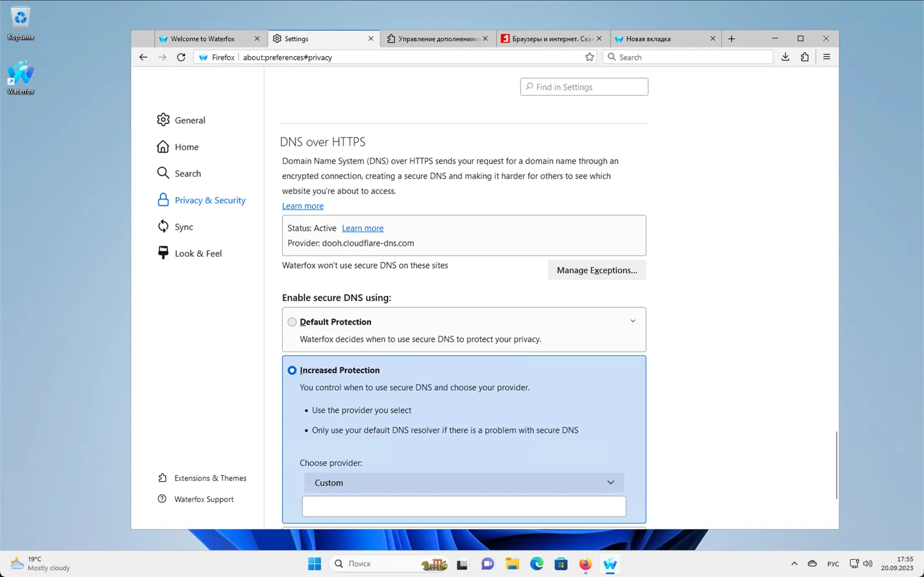Open the volume speaker tray icon

click(868, 563)
